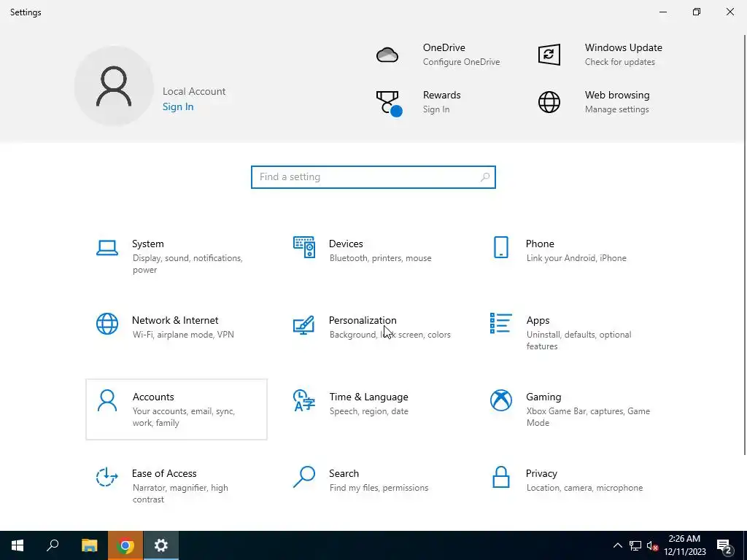The image size is (747, 560).
Task: Open the Phone icon
Action: pyautogui.click(x=500, y=247)
